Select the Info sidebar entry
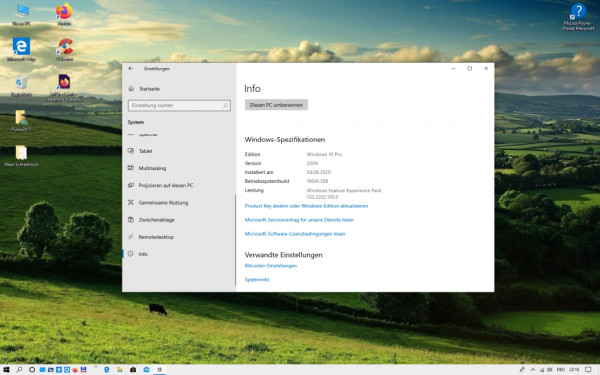The height and width of the screenshot is (375, 600). [143, 254]
